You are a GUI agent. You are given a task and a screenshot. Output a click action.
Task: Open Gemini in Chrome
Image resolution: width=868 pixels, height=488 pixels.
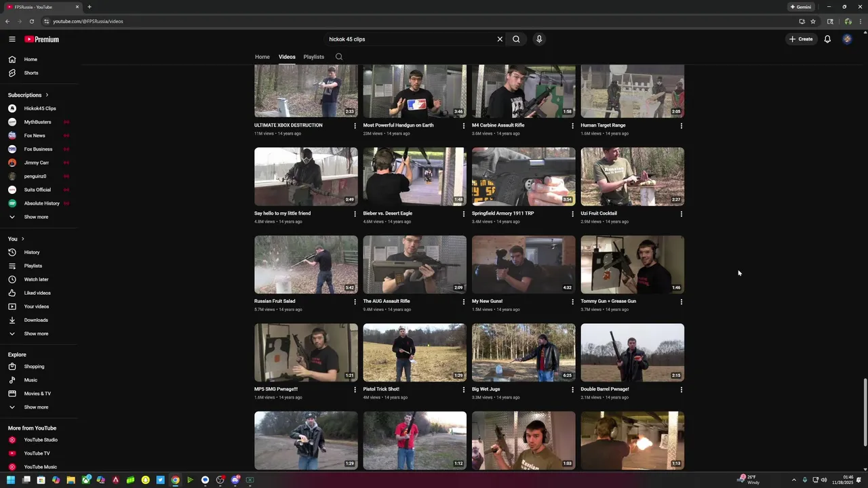click(x=800, y=7)
